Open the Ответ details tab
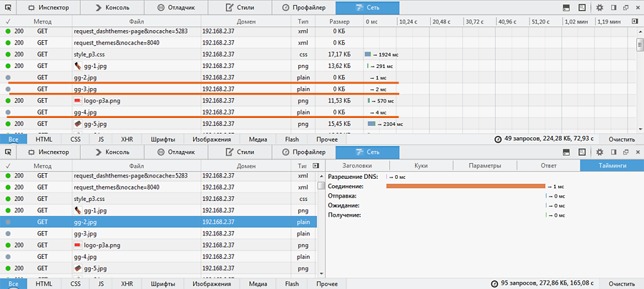This screenshot has width=644, height=289. [548, 166]
